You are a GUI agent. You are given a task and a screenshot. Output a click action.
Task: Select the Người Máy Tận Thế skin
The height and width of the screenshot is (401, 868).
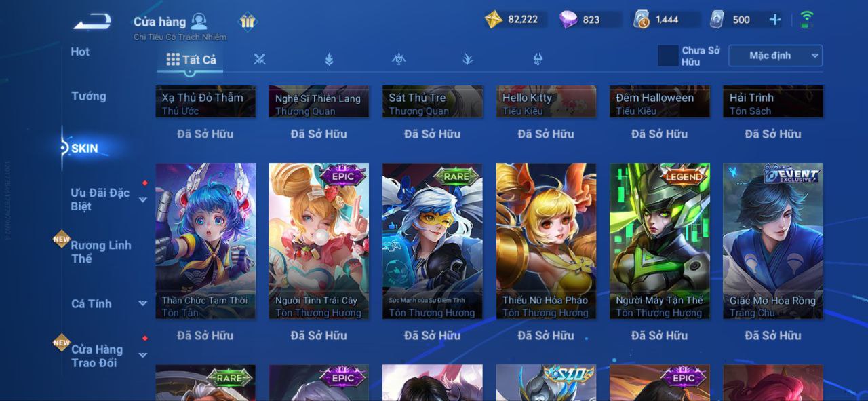point(659,241)
